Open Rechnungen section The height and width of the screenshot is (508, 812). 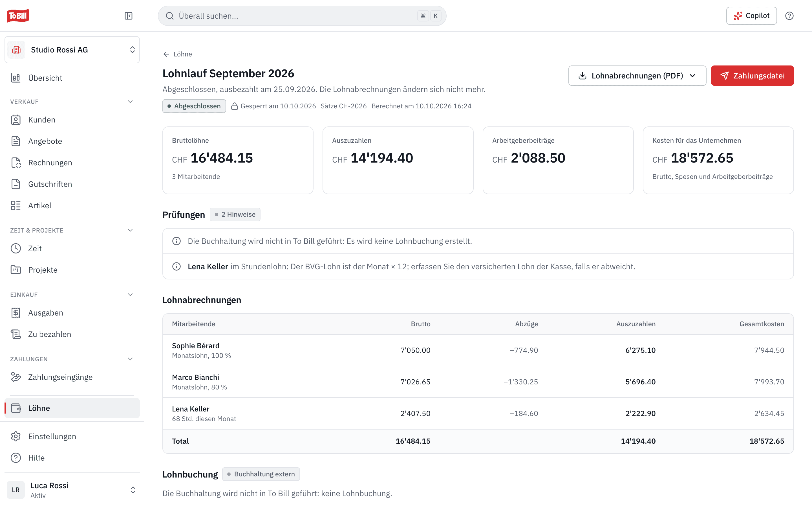tap(72, 163)
